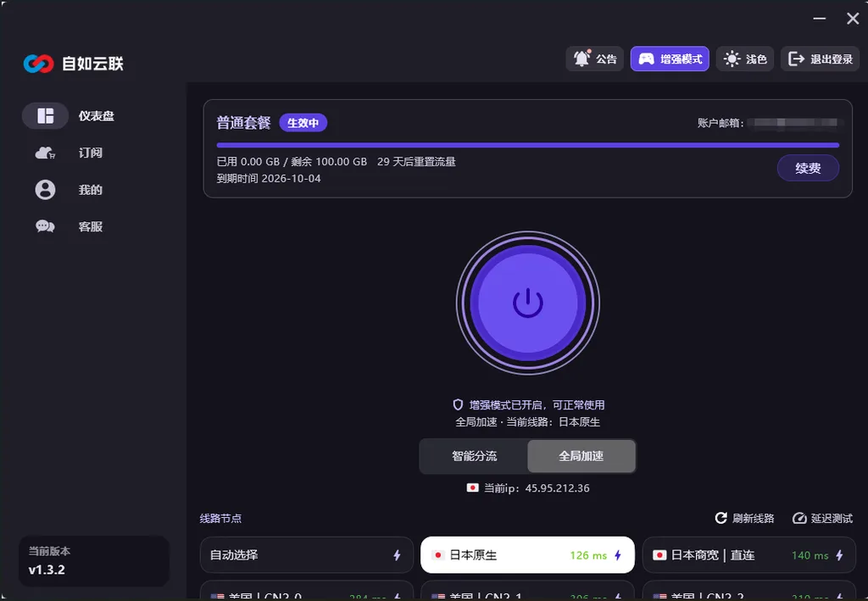Go to the 我的 account page
Screen dimensions: 868x601
pyautogui.click(x=70, y=190)
